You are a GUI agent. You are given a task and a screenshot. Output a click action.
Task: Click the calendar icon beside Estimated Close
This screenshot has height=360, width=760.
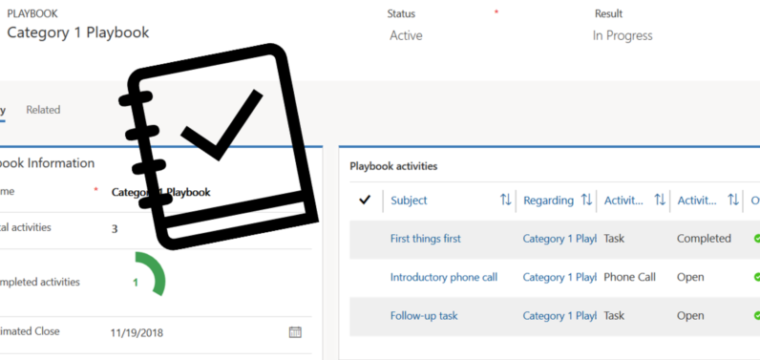coord(295,332)
